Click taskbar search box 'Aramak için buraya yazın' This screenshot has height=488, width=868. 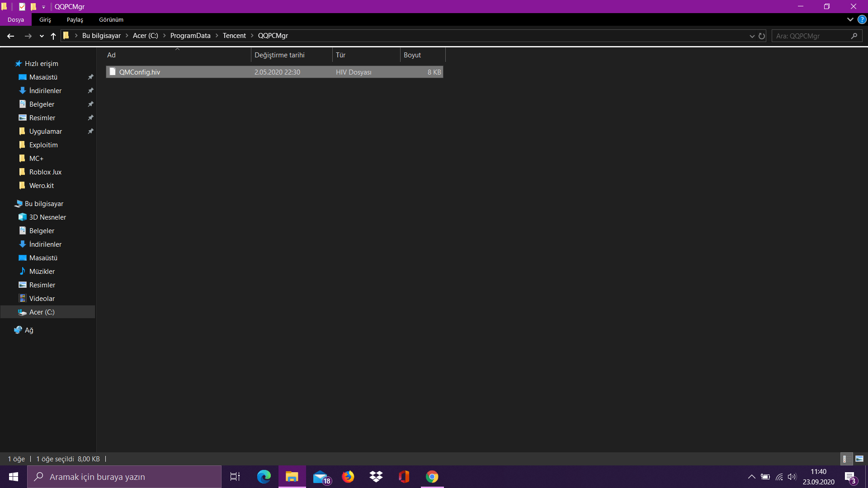[124, 477]
